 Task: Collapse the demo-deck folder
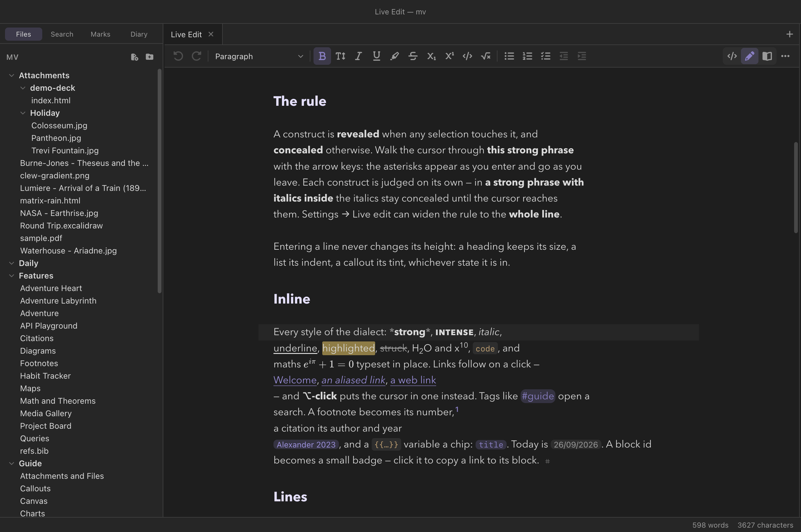click(x=23, y=88)
